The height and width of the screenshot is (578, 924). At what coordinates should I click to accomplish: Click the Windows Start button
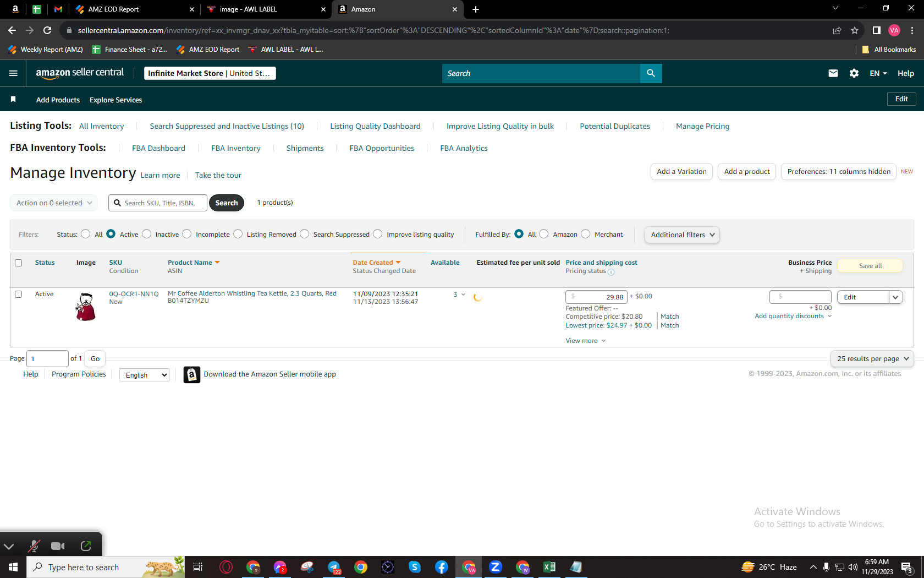point(13,567)
